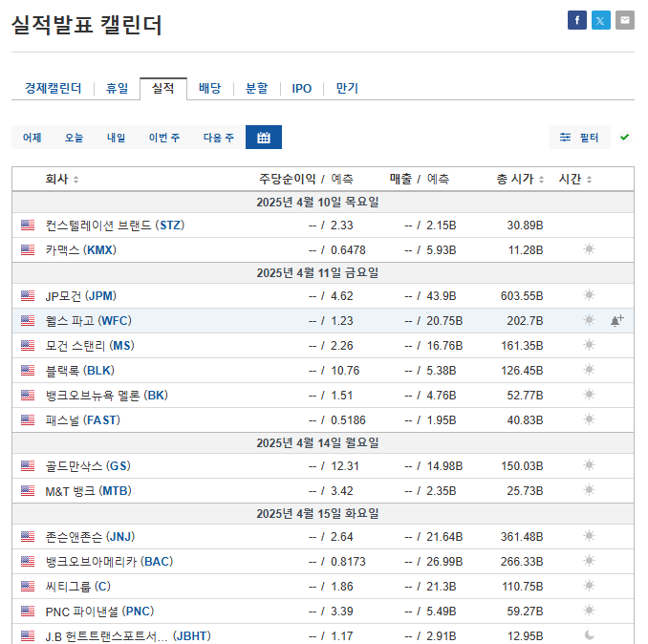Switch to 만기 tab
Screen dimensions: 648x644
click(347, 89)
